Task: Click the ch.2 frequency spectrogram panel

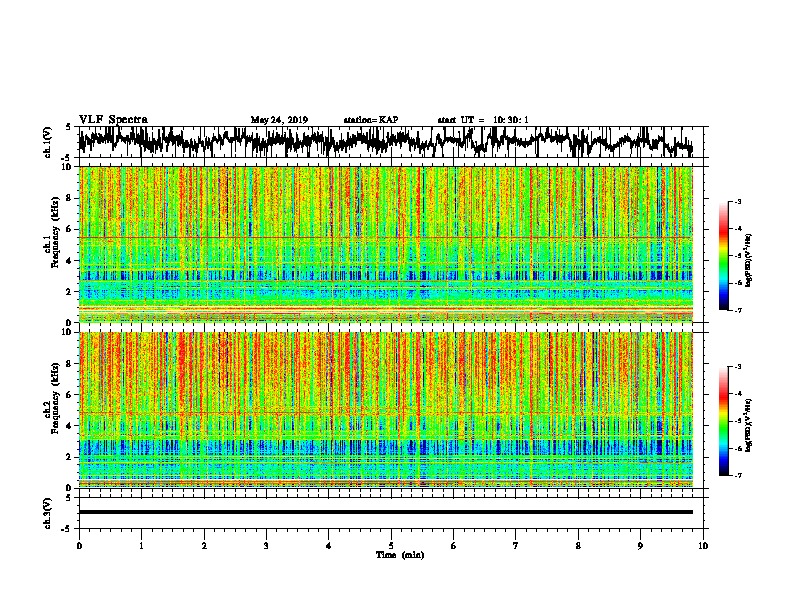Action: [386, 410]
